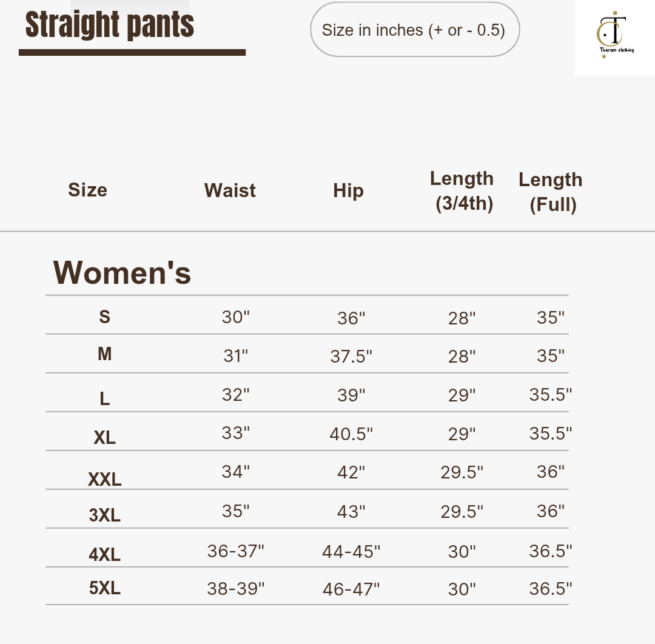Select the L size row label
This screenshot has width=655, height=644.
coord(105,398)
